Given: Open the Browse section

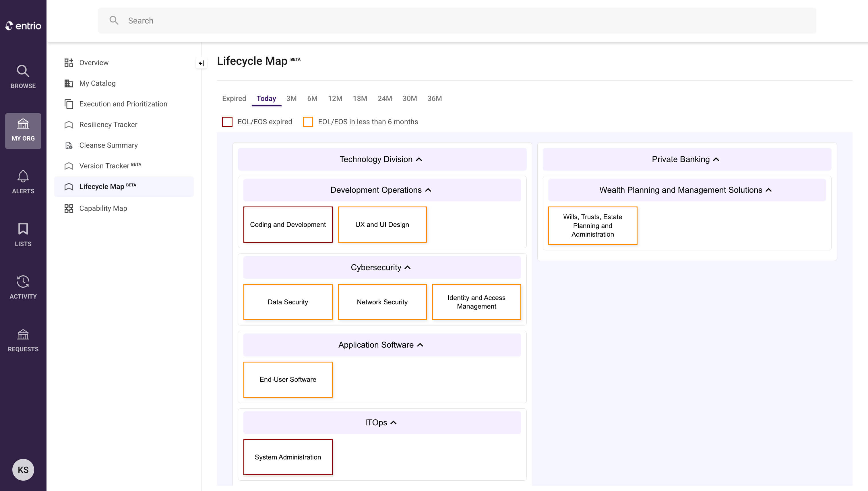Looking at the screenshot, I should pos(23,77).
